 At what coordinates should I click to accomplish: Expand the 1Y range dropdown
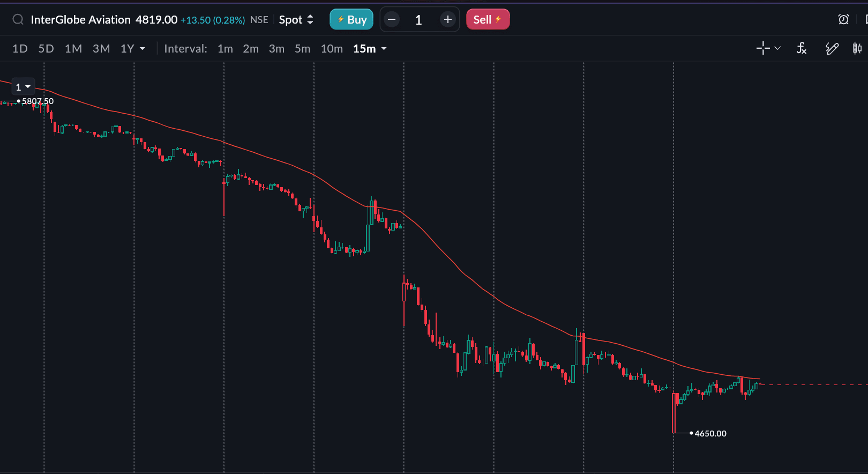143,49
